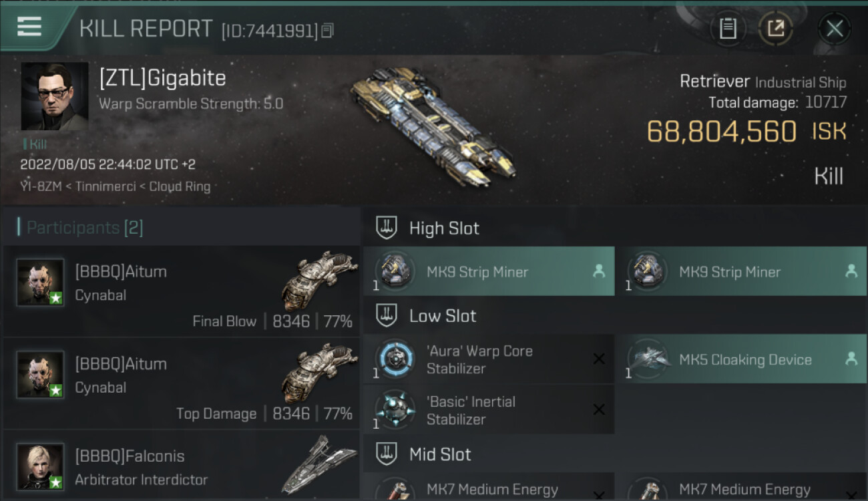Open the hamburger menu beside Kill Report
This screenshot has height=501, width=868.
[29, 27]
